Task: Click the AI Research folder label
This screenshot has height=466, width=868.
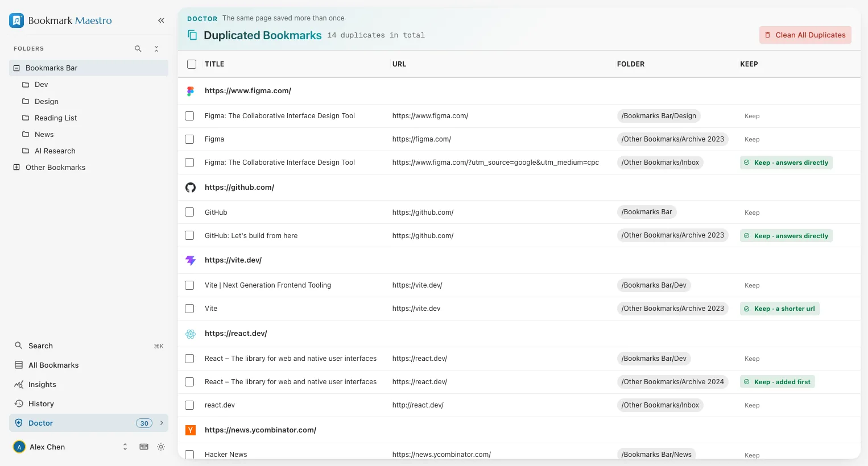Action: [55, 151]
